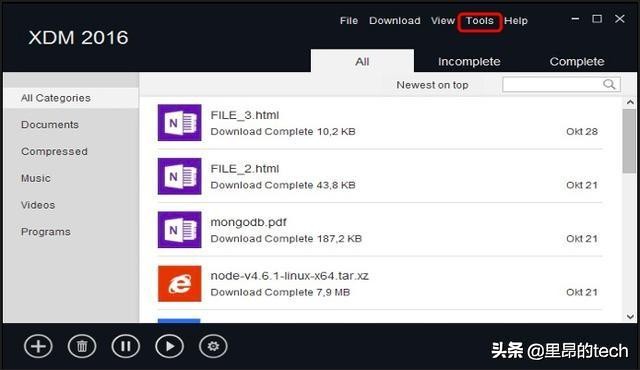Click the mongodb.pdf file icon
640x370 pixels.
click(x=180, y=230)
